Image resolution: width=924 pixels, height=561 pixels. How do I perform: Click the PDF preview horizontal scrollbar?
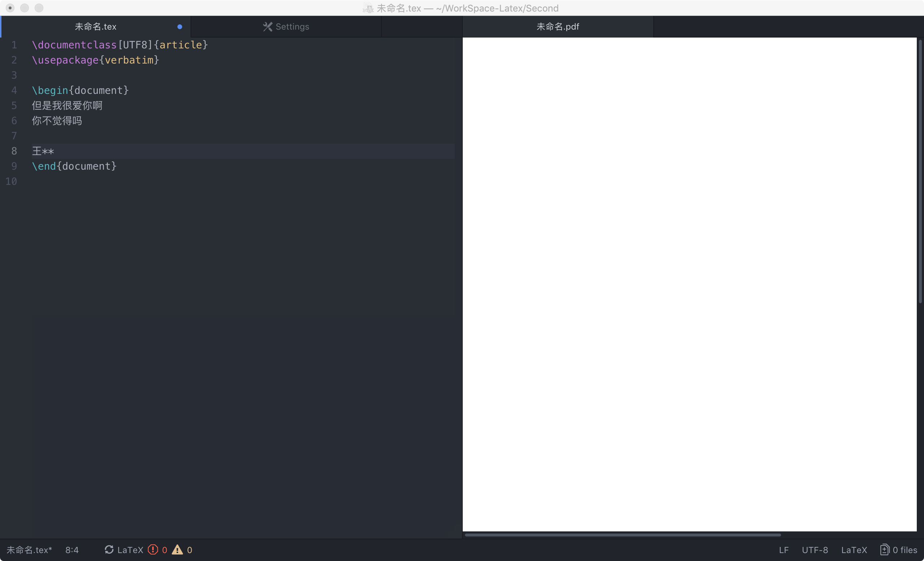(623, 535)
